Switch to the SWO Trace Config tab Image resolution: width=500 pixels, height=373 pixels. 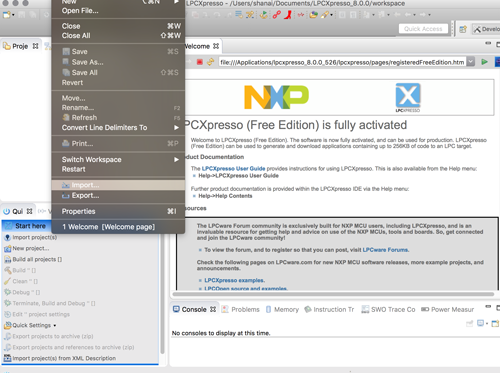388,309
